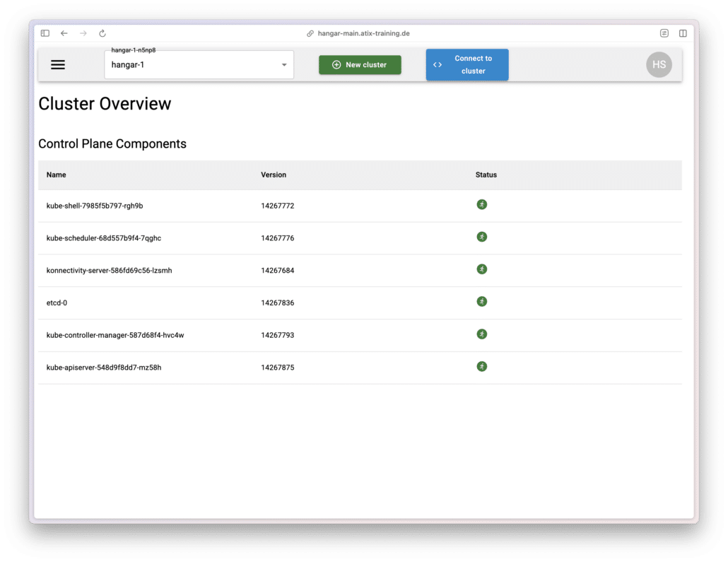Click running status icon for kube-scheduler

(x=481, y=237)
